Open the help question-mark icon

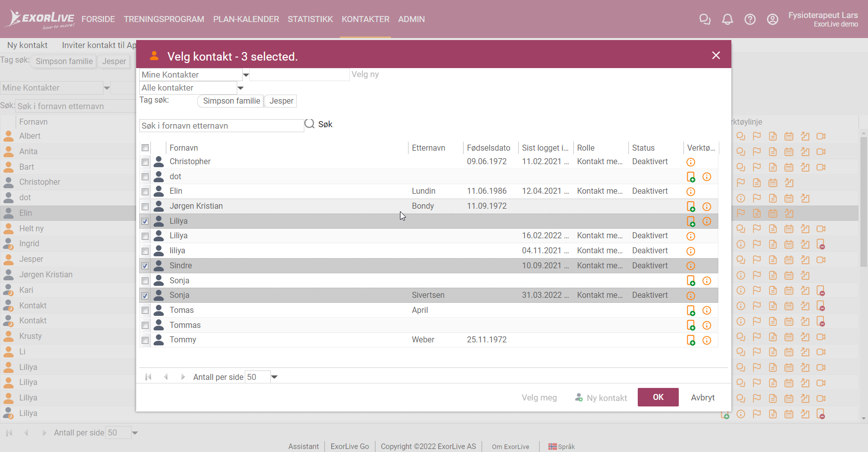coord(750,19)
